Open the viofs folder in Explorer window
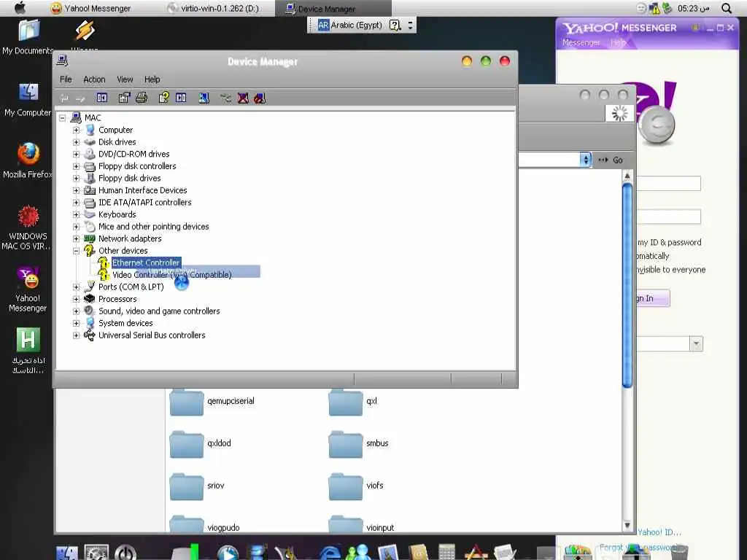The image size is (747, 560). (x=356, y=486)
